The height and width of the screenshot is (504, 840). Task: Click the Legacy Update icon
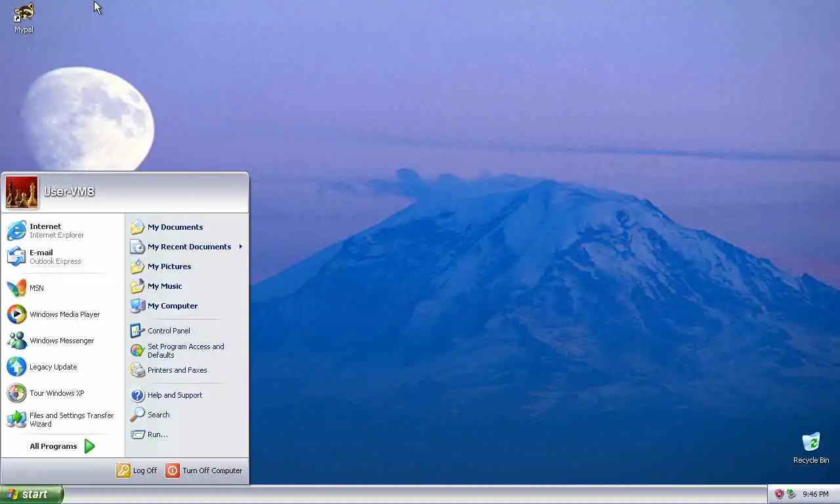click(16, 367)
